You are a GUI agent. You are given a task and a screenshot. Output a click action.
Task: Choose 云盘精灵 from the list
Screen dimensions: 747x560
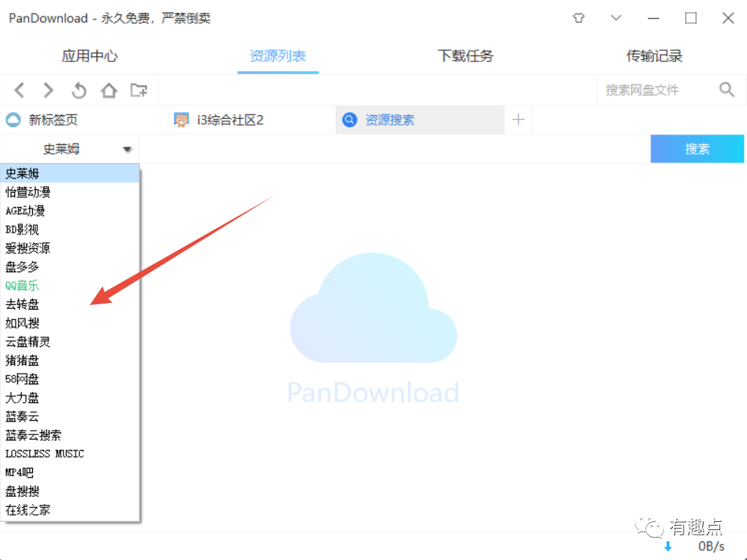point(70,342)
